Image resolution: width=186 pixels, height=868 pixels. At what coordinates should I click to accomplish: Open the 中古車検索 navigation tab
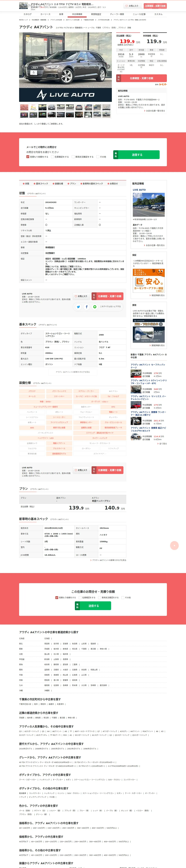77,14
